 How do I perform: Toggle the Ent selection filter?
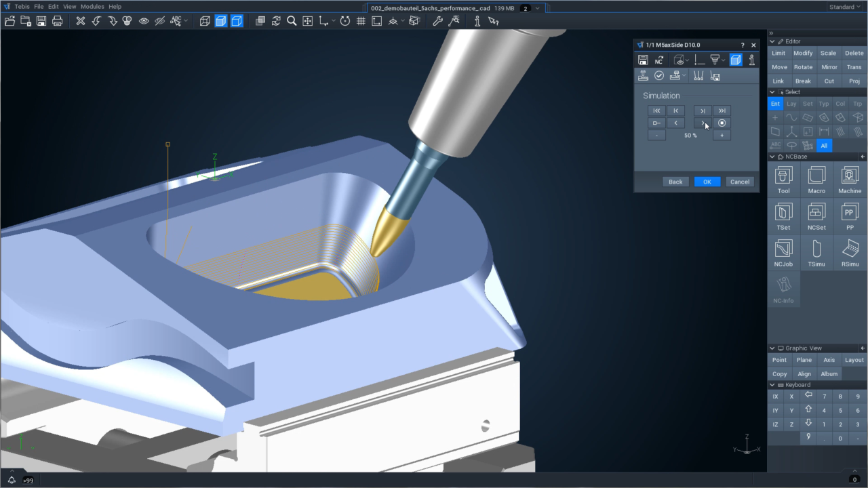click(x=775, y=104)
